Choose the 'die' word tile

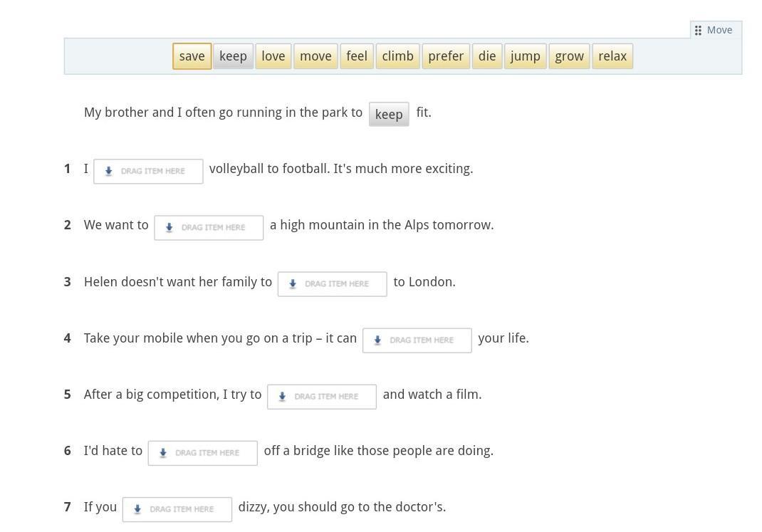click(487, 56)
